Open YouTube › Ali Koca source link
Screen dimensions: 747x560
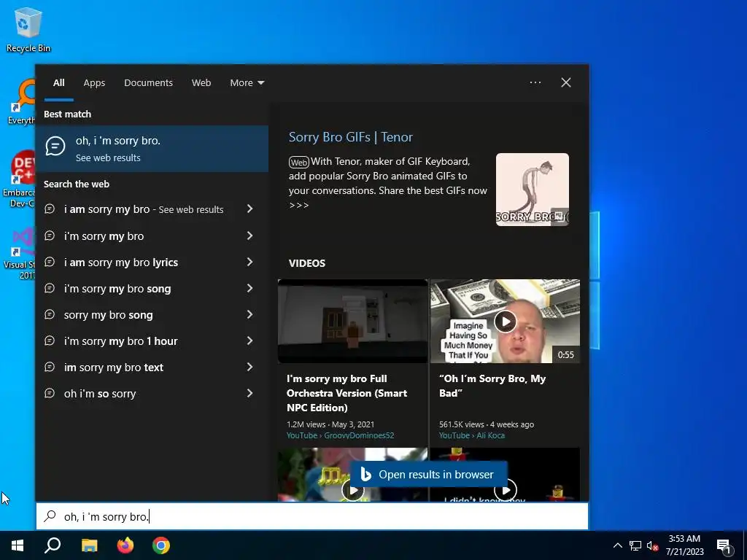pos(472,435)
